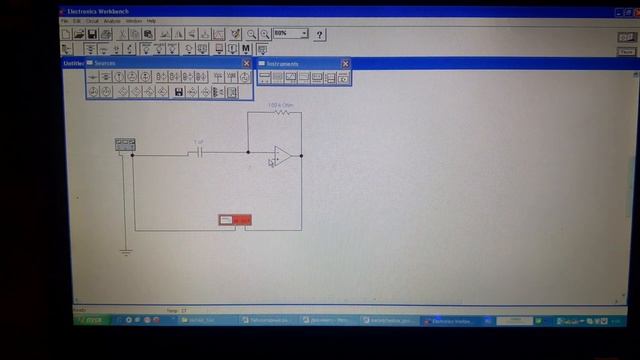Open the Indicators parts bin
Screen dimensions: 640x360
point(219,49)
